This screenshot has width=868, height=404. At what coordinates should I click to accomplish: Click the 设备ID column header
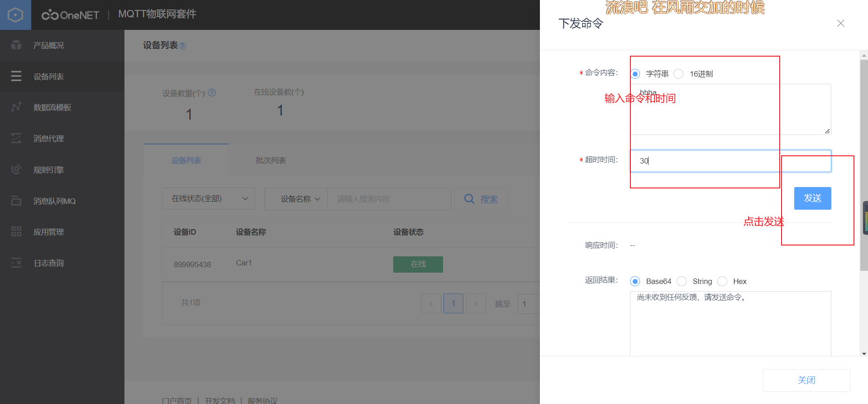(x=185, y=232)
